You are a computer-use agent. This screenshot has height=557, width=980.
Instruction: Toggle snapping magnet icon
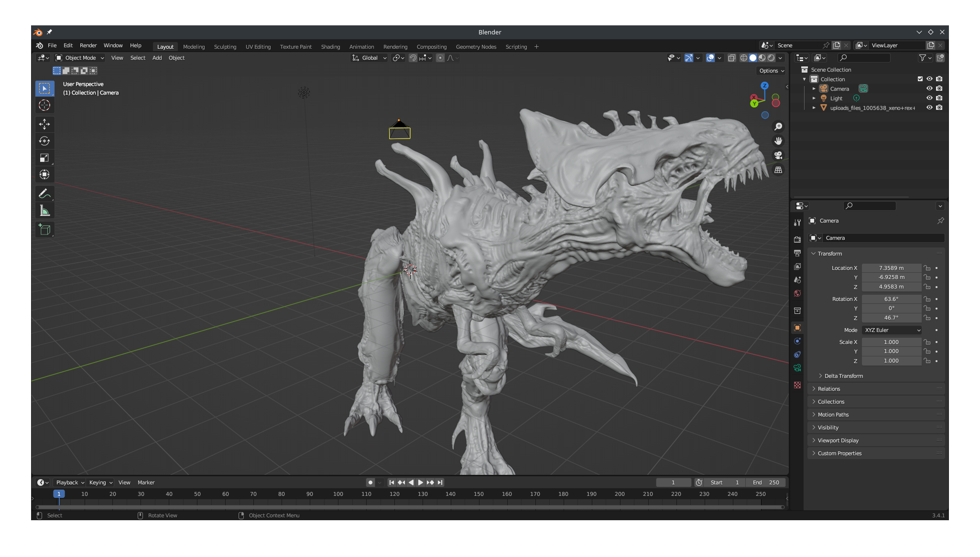(x=413, y=58)
